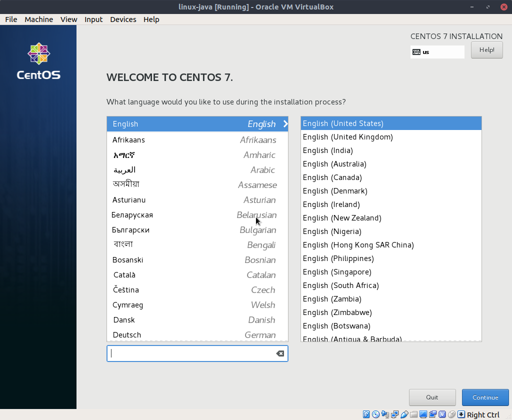Click the keyboard capture arrow icon

coord(460,414)
